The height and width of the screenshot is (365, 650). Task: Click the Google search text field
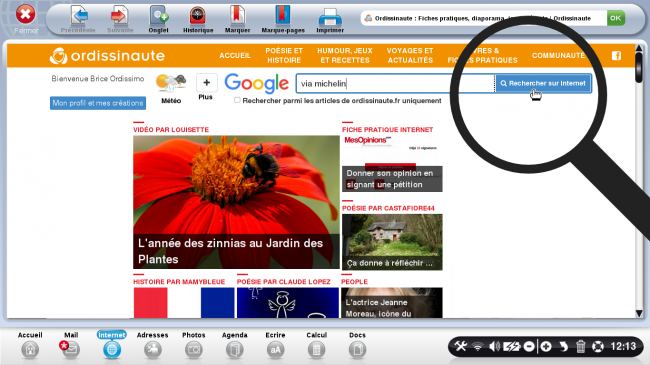click(395, 83)
